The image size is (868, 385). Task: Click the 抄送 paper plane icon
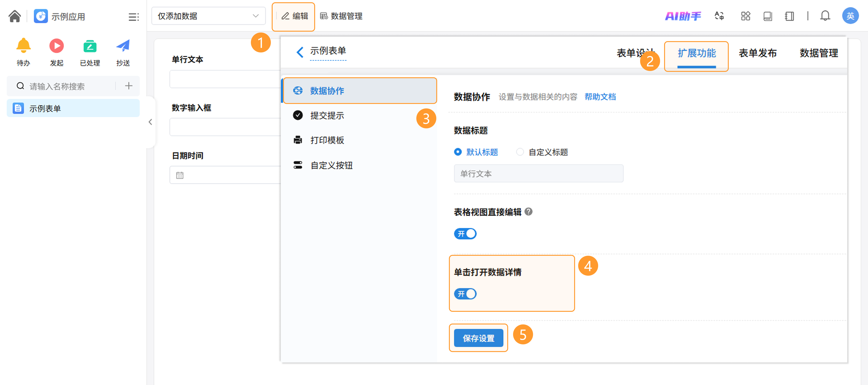(123, 46)
